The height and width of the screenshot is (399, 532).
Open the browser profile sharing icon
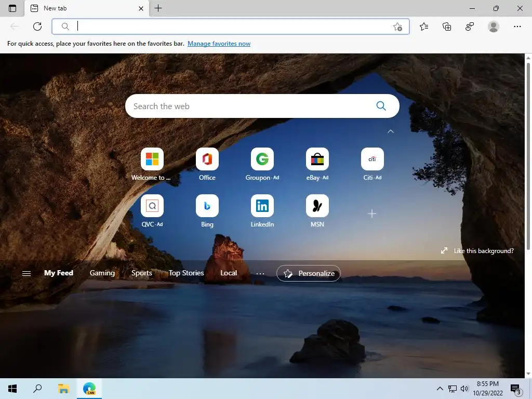click(470, 26)
